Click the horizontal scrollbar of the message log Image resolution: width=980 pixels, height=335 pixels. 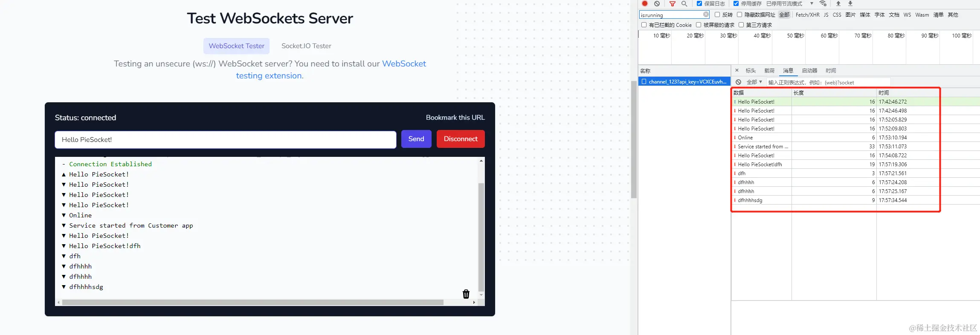(252, 302)
